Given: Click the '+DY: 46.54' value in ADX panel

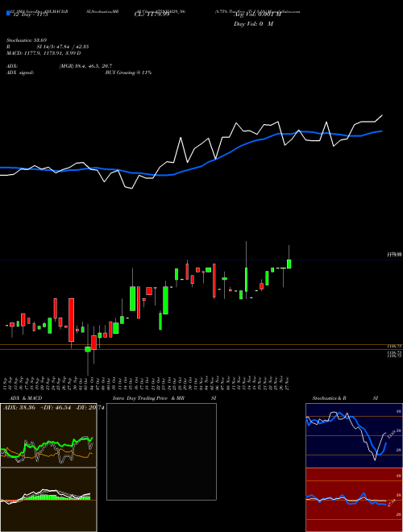Looking at the screenshot, I should 56,407.
